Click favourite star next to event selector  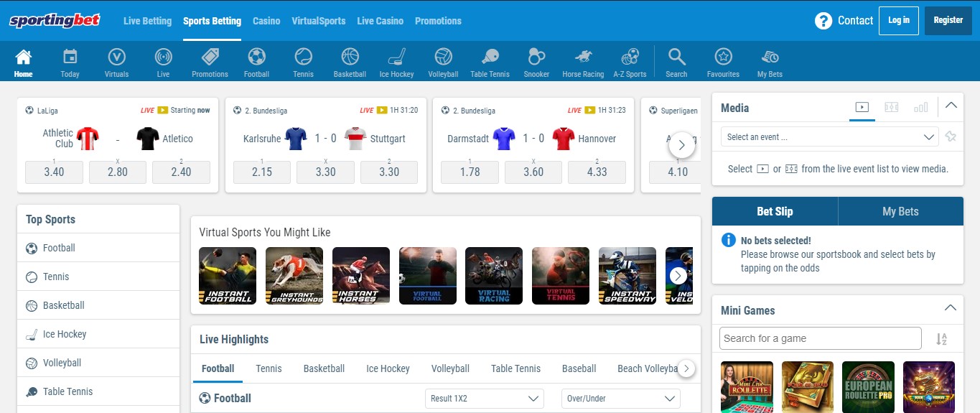[x=951, y=136]
